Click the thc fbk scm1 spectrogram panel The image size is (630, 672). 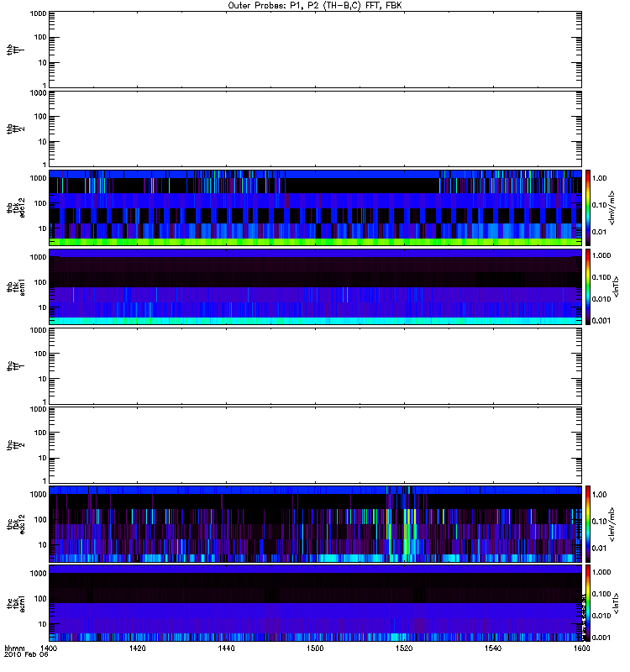coord(316,603)
